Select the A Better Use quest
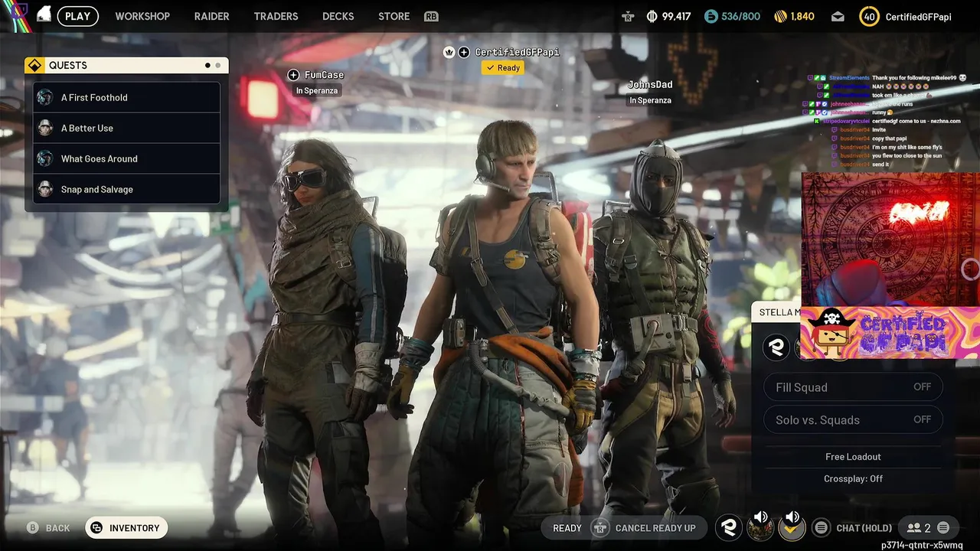This screenshot has width=980, height=551. tap(126, 128)
